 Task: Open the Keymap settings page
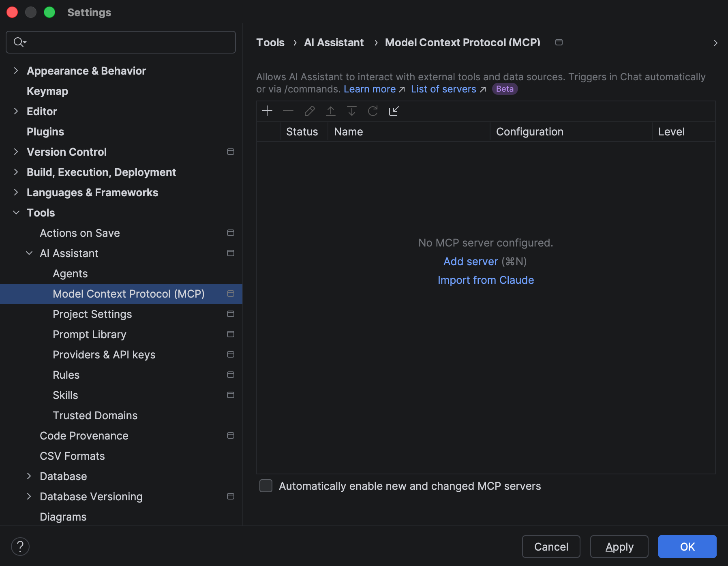click(x=47, y=91)
